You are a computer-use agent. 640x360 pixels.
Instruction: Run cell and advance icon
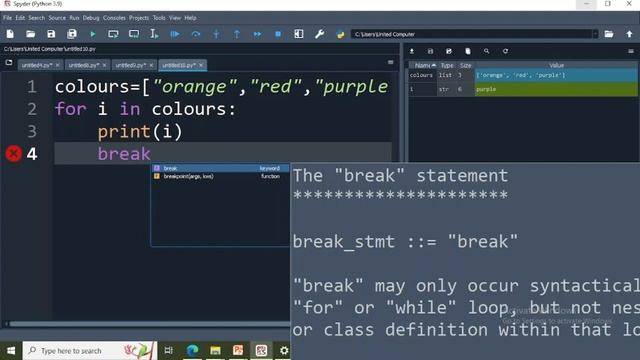coord(134,34)
